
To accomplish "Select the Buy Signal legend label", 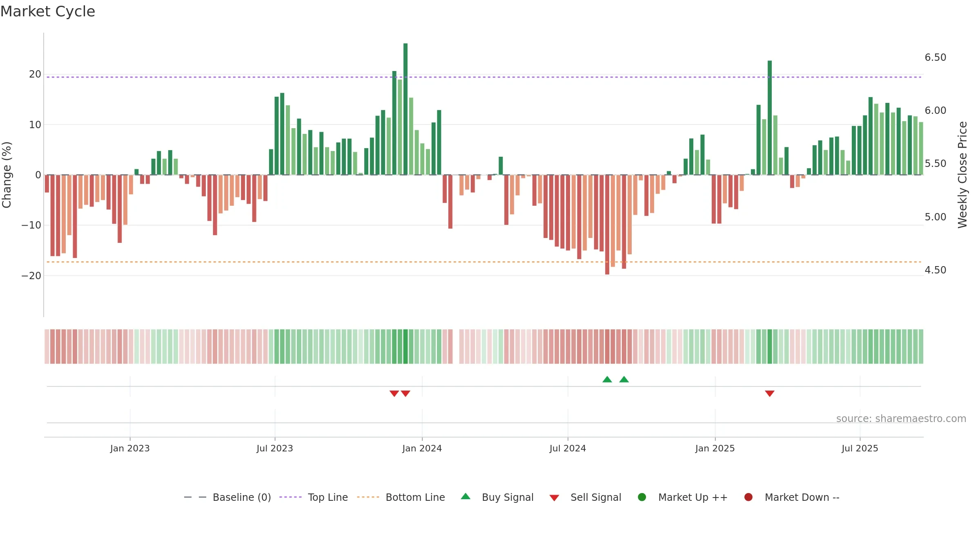I will (508, 497).
